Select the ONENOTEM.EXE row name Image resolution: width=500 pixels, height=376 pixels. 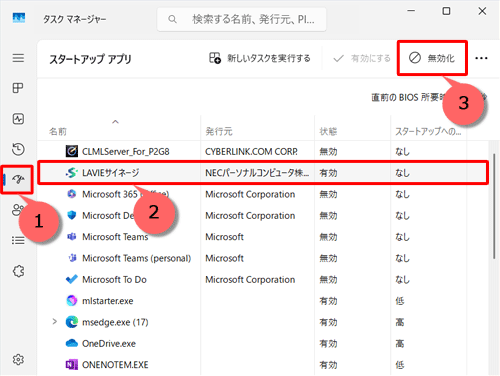coord(115,365)
